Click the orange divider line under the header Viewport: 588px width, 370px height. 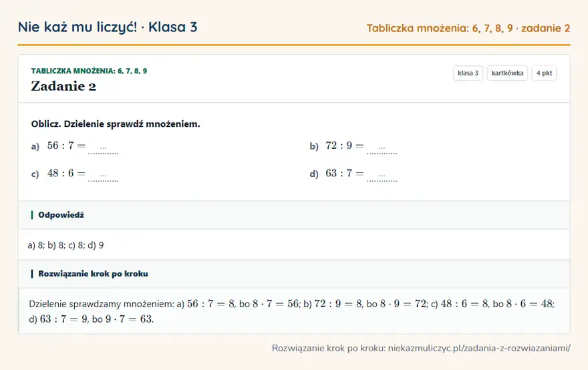click(x=294, y=45)
